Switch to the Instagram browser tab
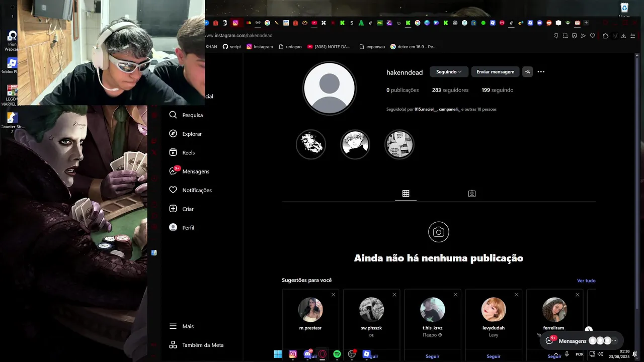Screen dimensions: 644x362 (x=235, y=23)
